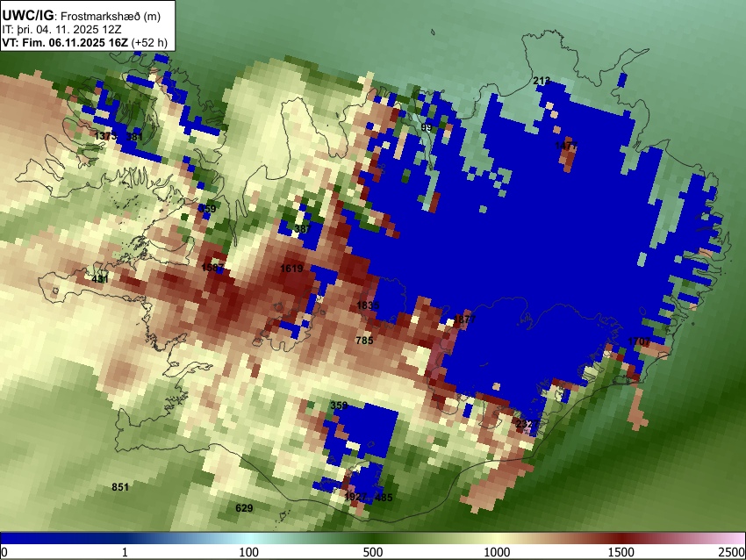Click the color scale tick label 0

(x=4, y=552)
